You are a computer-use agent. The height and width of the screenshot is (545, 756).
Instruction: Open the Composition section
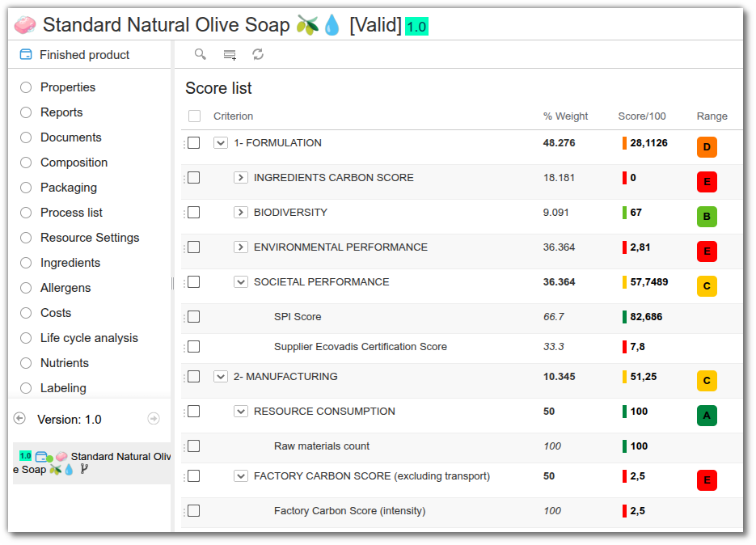[x=74, y=163]
